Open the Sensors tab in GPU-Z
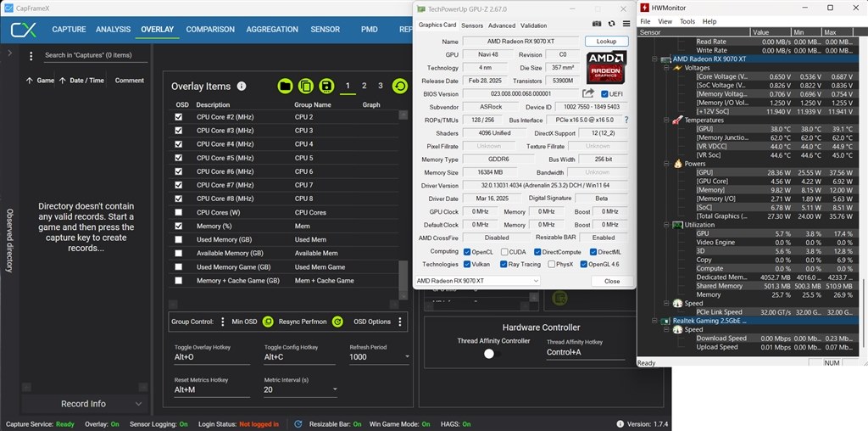The height and width of the screenshot is (431, 868). (472, 25)
